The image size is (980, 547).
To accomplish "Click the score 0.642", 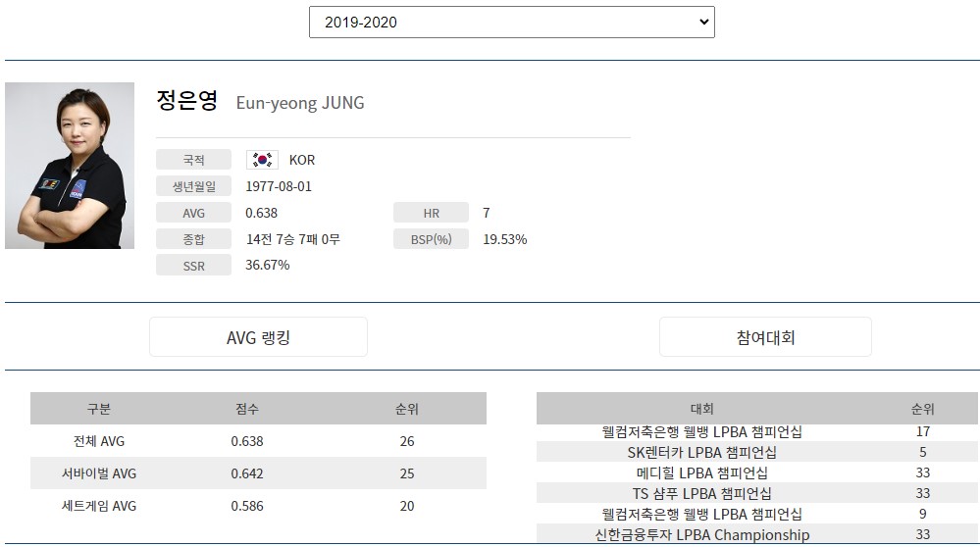I will pos(247,473).
